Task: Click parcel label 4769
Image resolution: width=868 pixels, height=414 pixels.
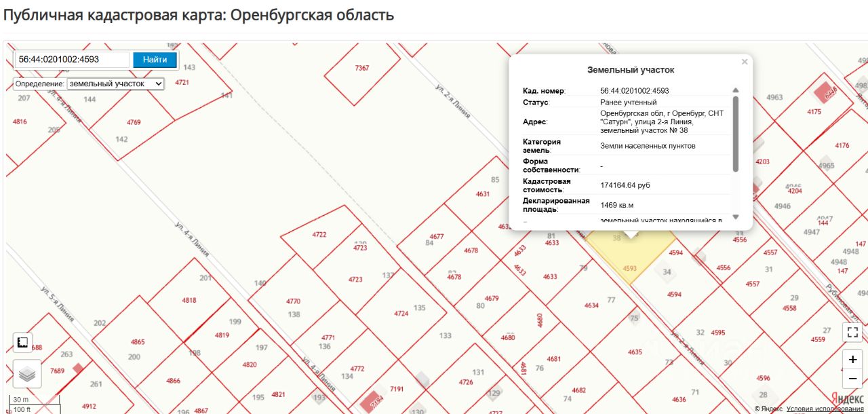Action: [134, 122]
